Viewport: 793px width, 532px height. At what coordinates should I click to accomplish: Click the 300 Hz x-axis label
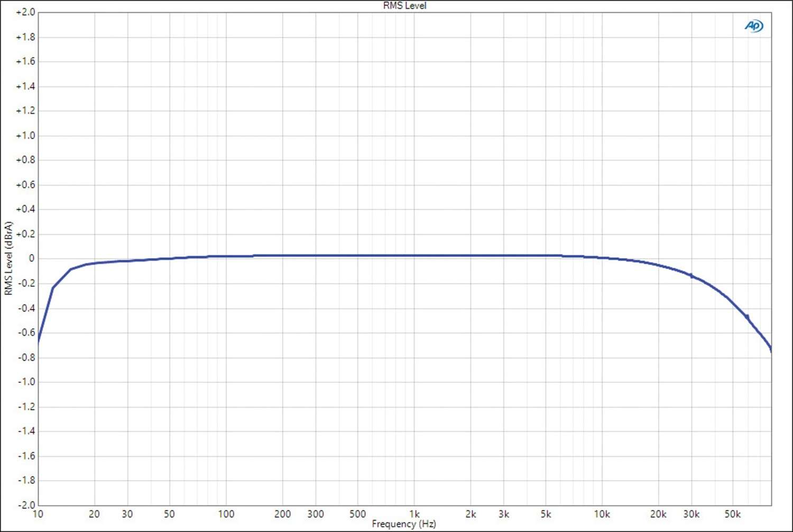pos(316,514)
